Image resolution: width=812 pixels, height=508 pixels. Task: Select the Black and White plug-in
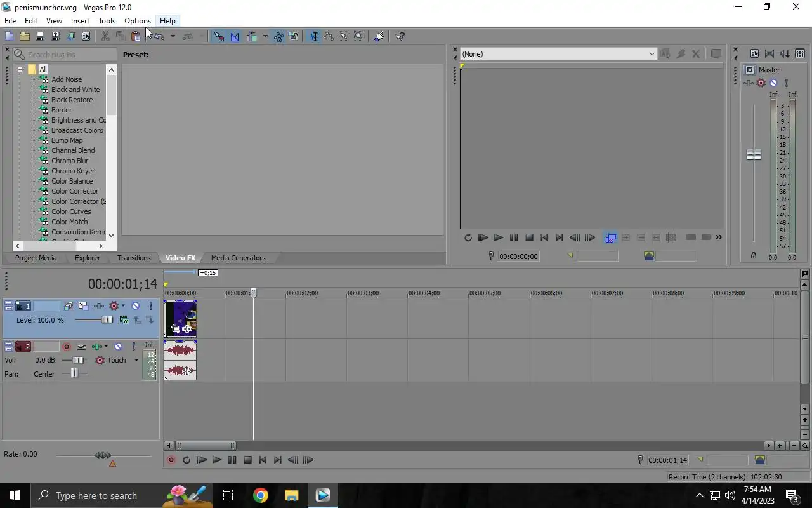75,90
